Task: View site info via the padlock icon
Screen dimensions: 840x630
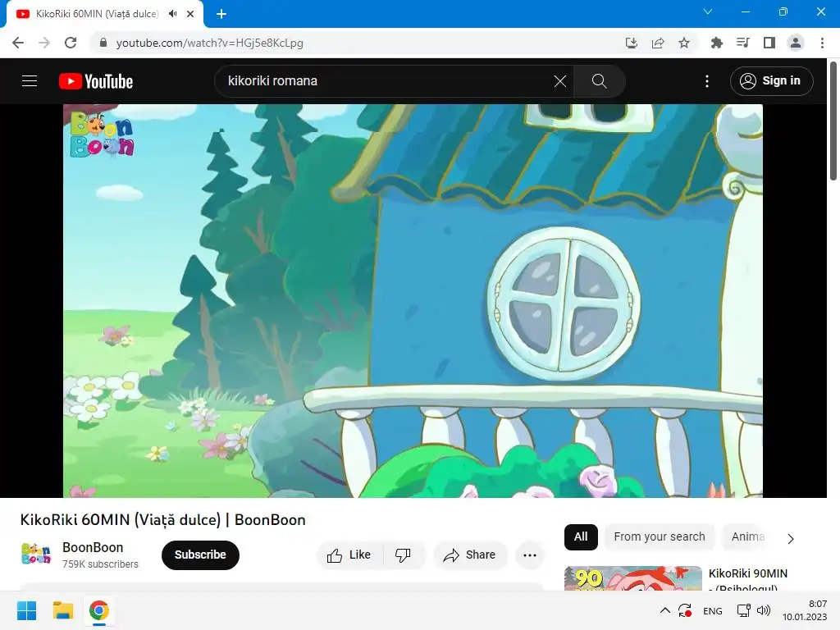Action: (x=103, y=43)
